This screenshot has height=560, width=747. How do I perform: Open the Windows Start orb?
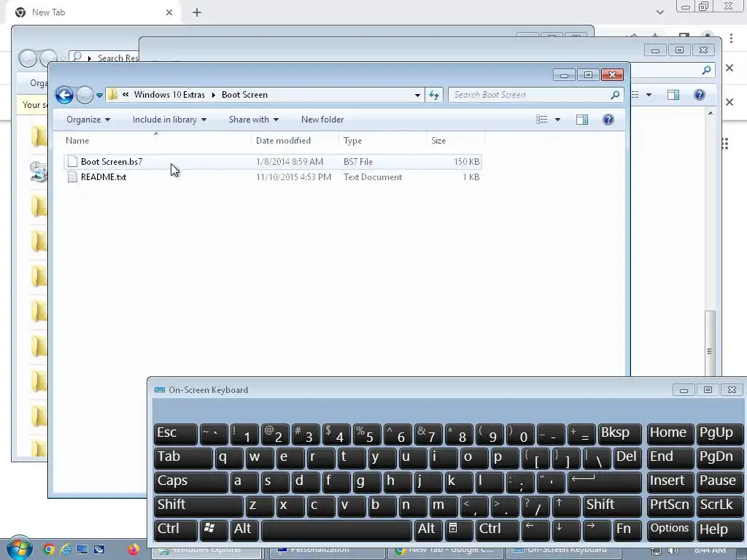tap(19, 548)
